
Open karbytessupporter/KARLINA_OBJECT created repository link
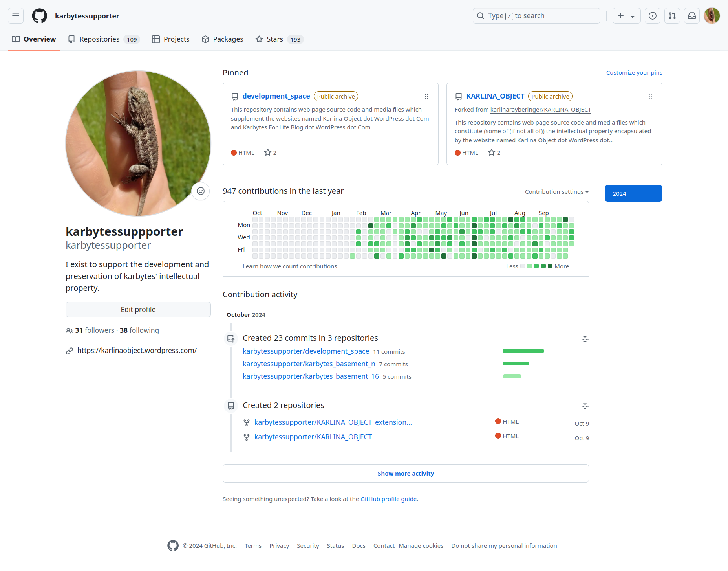click(x=313, y=437)
